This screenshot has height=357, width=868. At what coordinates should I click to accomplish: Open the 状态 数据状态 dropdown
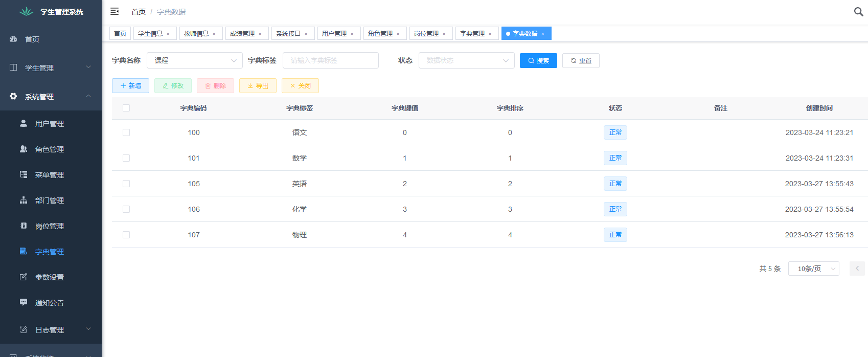click(467, 60)
